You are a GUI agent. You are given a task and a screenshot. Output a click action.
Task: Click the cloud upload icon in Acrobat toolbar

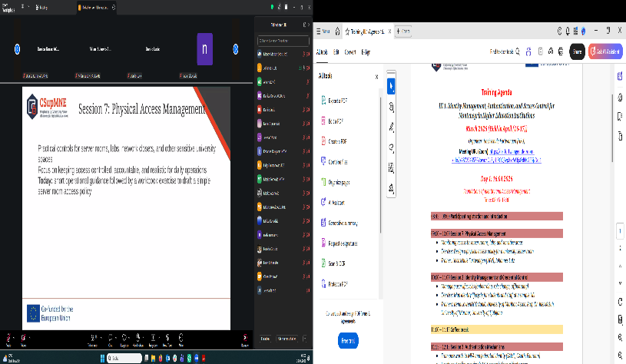pos(551,51)
